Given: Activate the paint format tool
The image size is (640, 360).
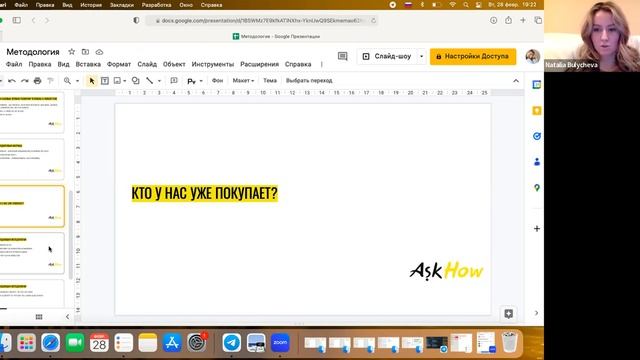Looking at the screenshot, I should [50, 81].
